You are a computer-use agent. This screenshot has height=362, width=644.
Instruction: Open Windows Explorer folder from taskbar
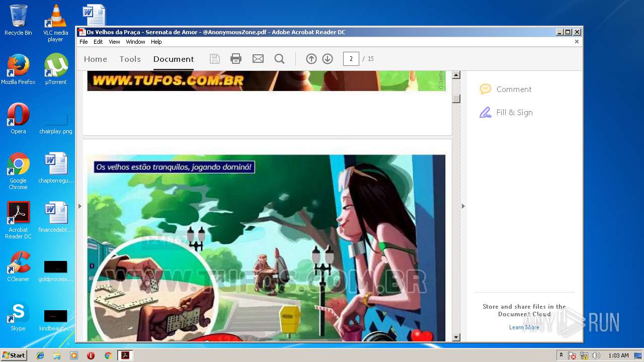[57, 355]
